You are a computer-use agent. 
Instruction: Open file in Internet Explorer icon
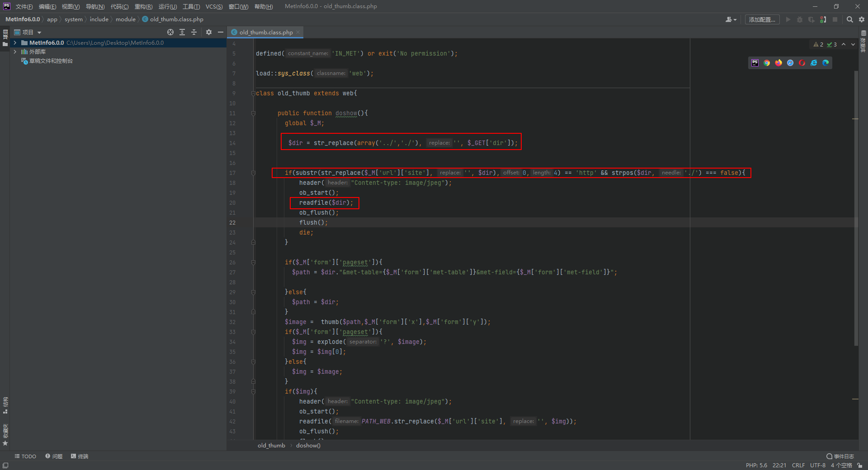click(814, 63)
